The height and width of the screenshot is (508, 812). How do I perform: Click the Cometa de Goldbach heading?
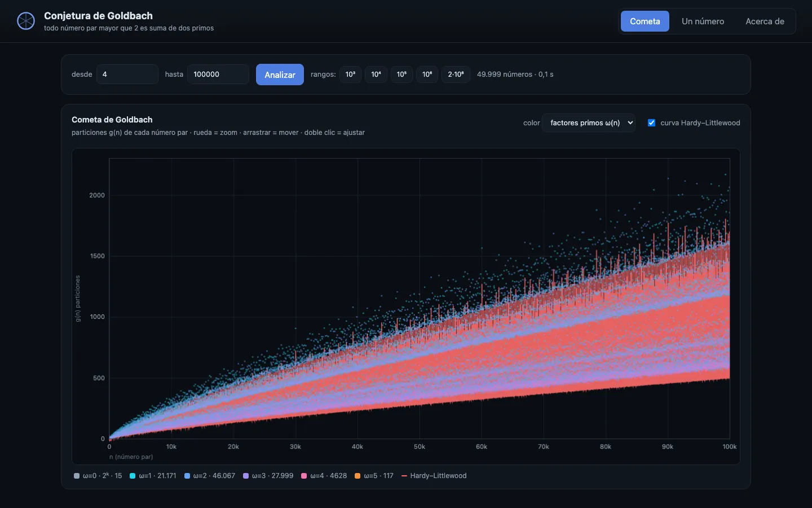[112, 120]
